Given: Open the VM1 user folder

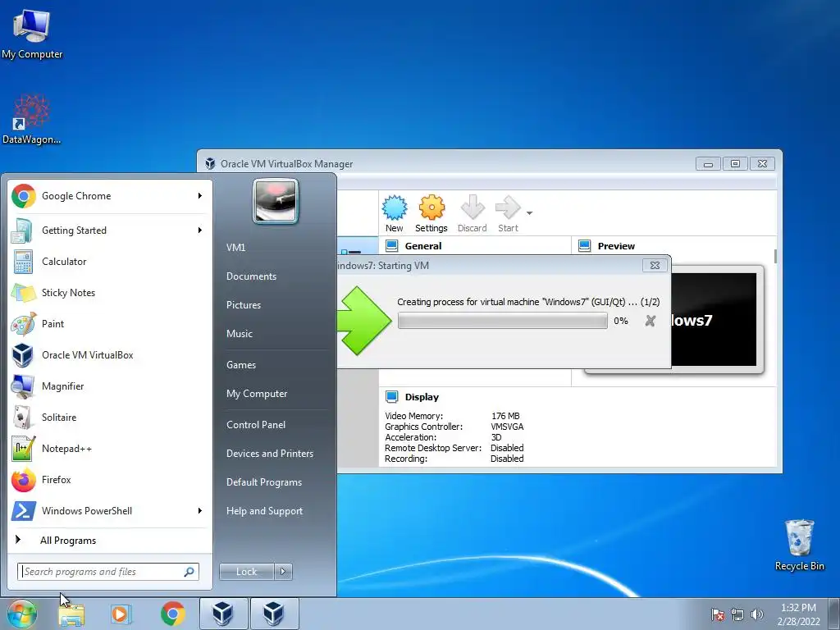Looking at the screenshot, I should [235, 248].
